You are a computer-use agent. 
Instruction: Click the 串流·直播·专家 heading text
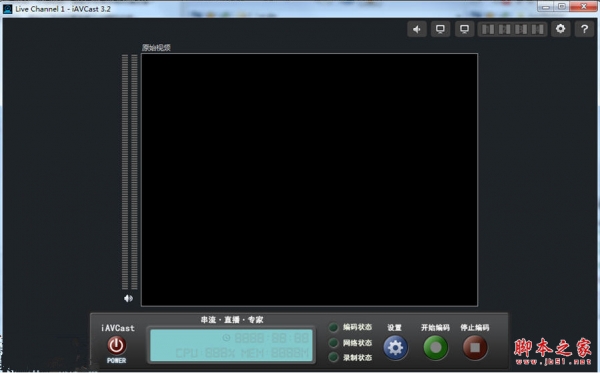(232, 320)
